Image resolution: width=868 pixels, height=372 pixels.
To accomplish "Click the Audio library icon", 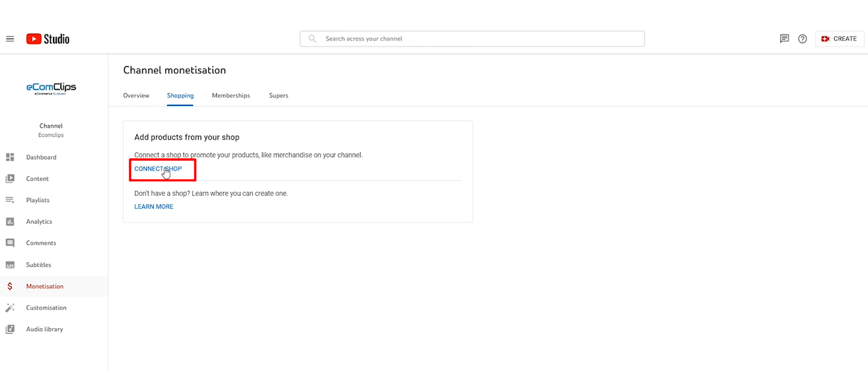I will click(x=10, y=329).
